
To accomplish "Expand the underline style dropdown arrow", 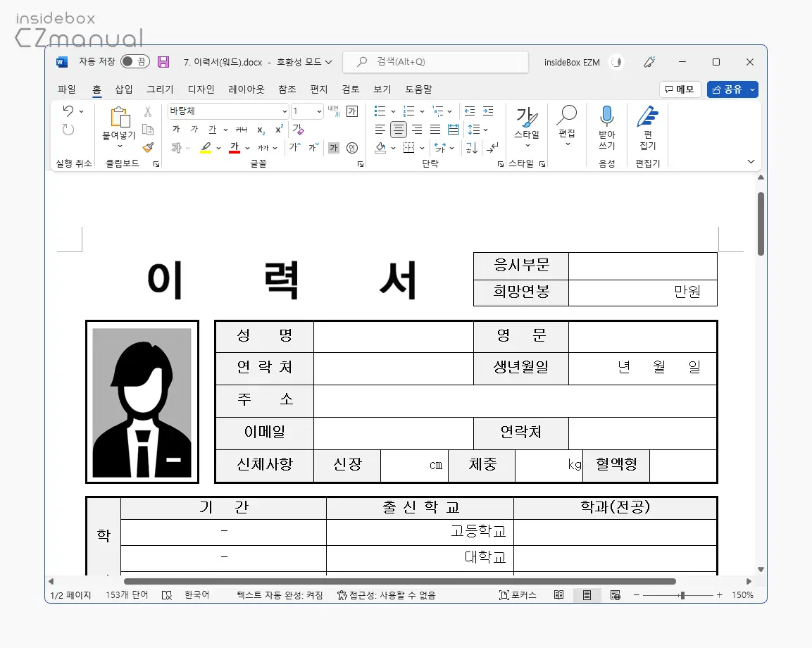I will click(225, 130).
